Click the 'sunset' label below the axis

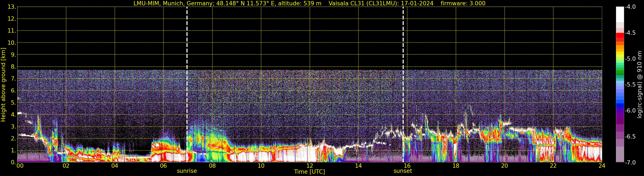point(403,171)
